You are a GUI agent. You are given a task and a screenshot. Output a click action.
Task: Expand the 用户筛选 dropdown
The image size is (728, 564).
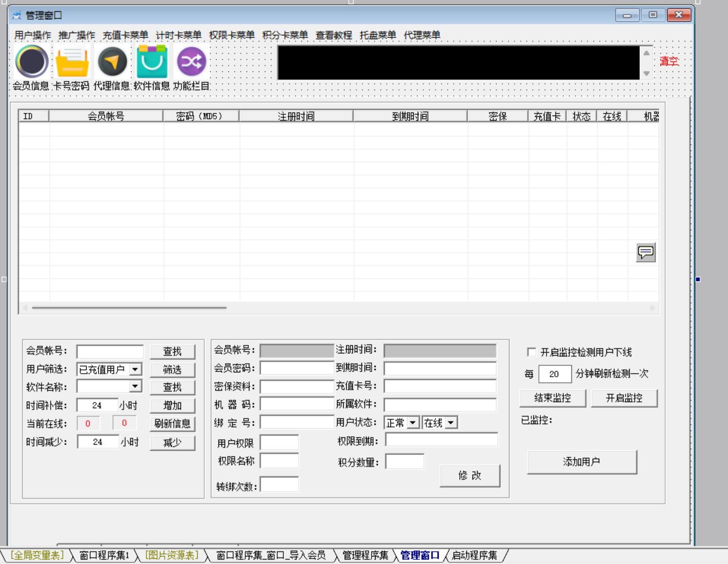point(135,369)
